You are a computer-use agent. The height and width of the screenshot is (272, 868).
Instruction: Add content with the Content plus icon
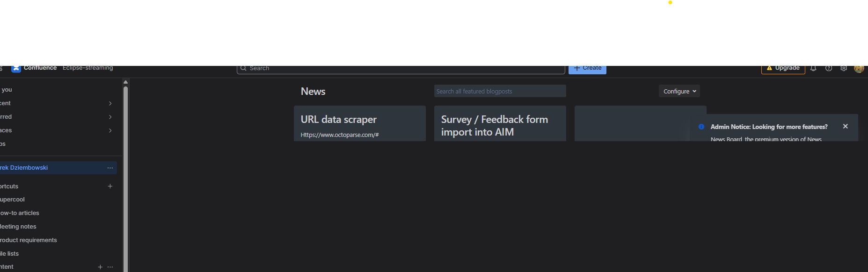(x=100, y=267)
